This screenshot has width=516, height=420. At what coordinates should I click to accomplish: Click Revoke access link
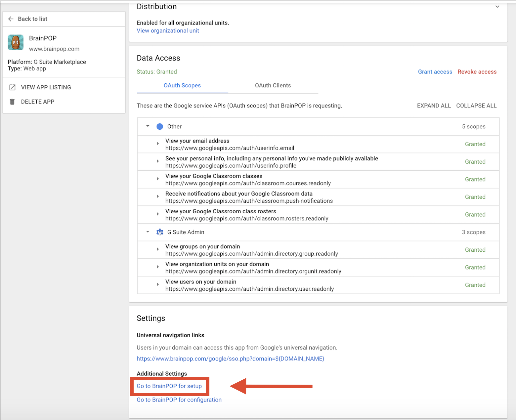[477, 72]
